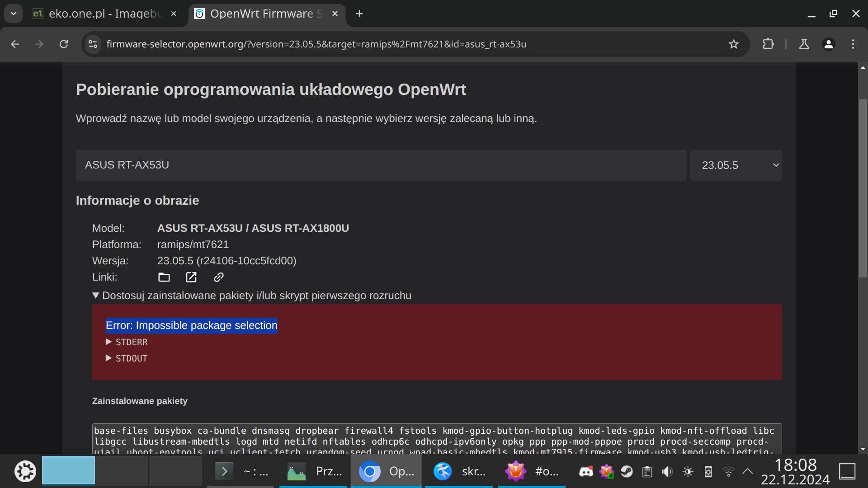This screenshot has height=488, width=868.
Task: Switch to the first virtual desktop pager cell
Action: (x=69, y=470)
